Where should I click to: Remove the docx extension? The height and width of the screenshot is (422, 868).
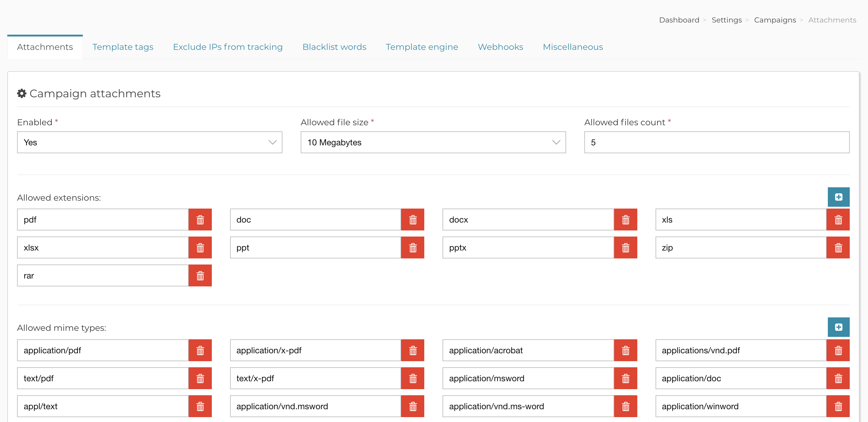[625, 220]
